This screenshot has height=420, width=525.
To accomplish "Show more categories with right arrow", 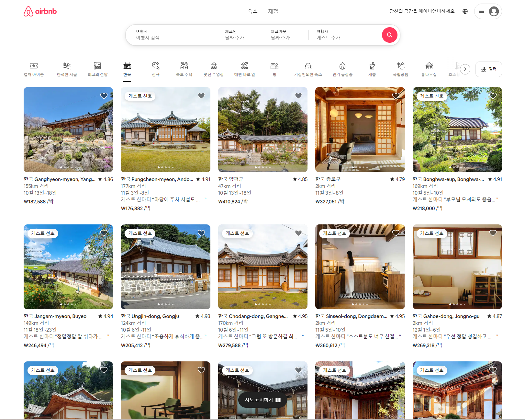I will click(465, 69).
